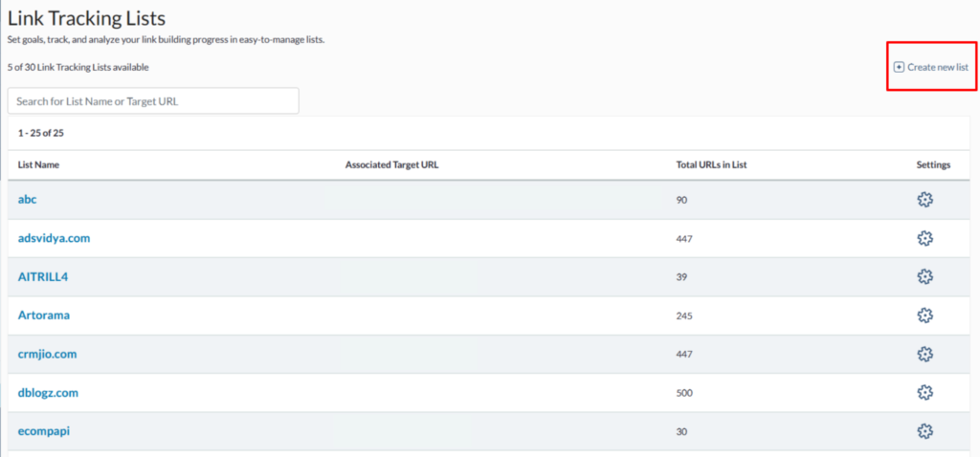Focus the Search for List Name field
This screenshot has height=457, width=980.
click(153, 100)
